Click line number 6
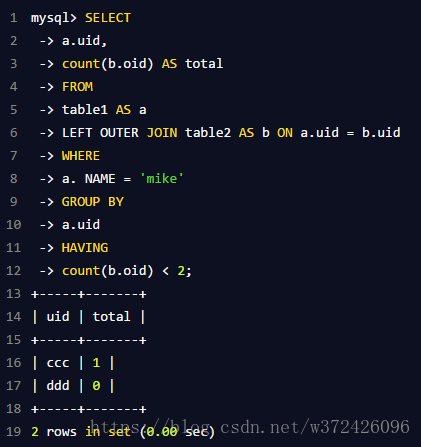 point(14,133)
